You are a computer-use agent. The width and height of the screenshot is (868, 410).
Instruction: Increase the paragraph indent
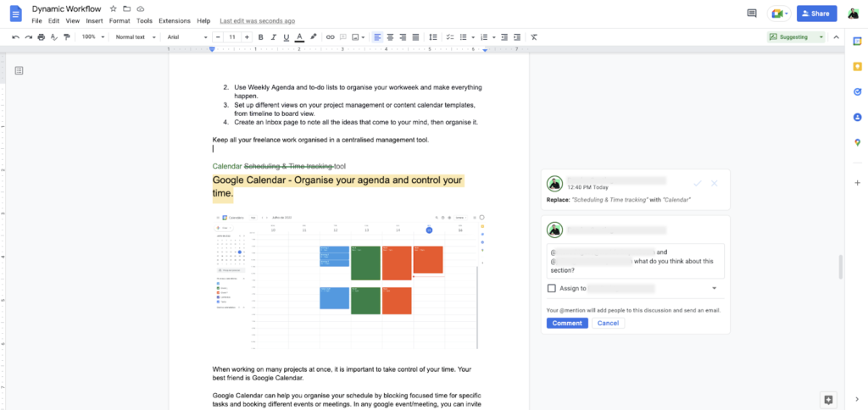point(517,37)
